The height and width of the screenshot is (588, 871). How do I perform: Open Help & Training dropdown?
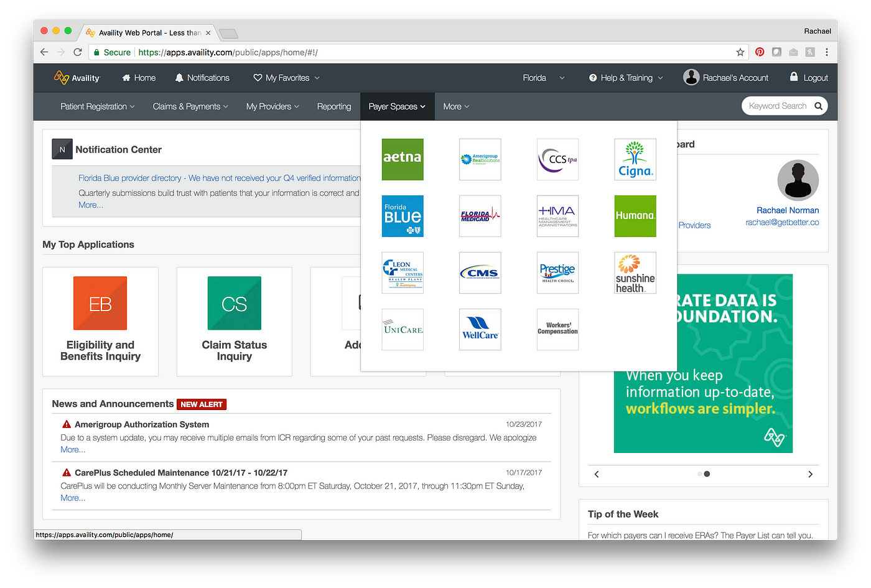(x=626, y=78)
